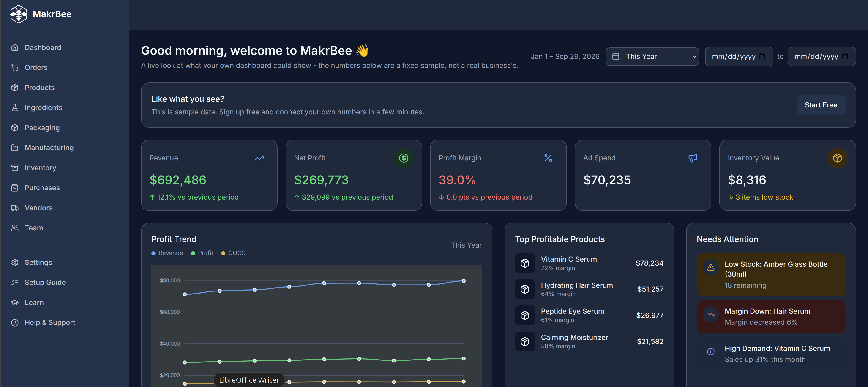This screenshot has height=387, width=868.
Task: Click the first blue revenue data point
Action: (185, 295)
